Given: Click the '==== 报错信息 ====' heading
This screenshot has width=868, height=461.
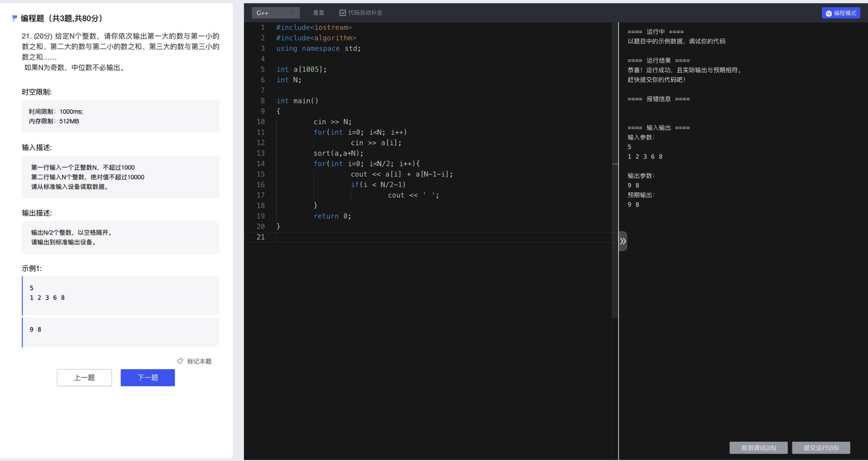Looking at the screenshot, I should point(658,99).
